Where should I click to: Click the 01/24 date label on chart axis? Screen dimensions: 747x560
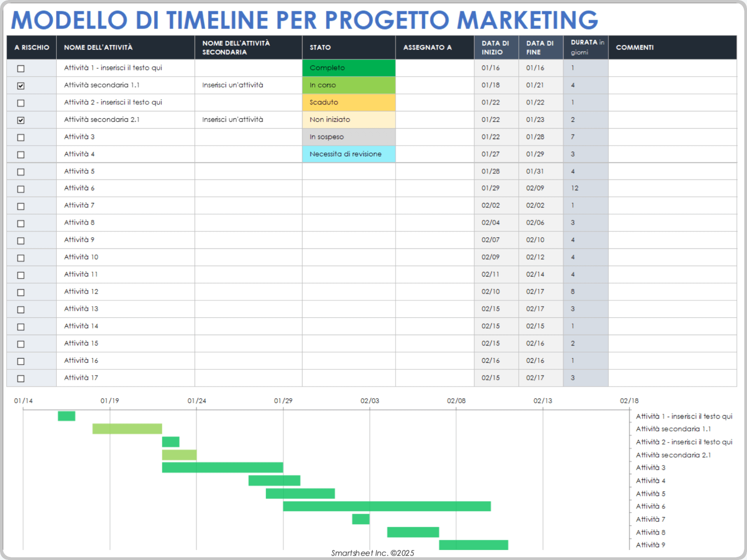click(x=197, y=401)
